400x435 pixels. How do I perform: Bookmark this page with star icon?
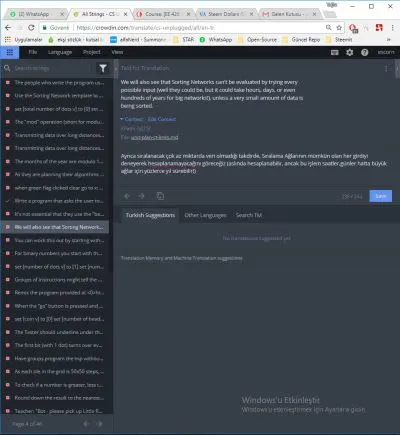point(339,28)
